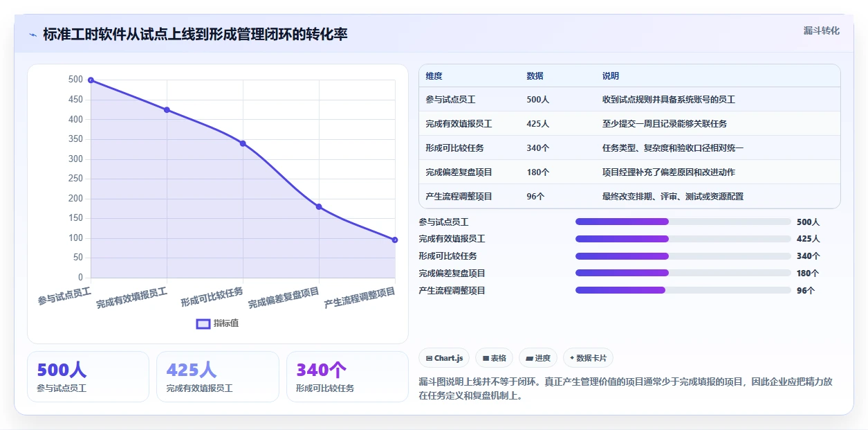Click x-axis label 参与试点员工 under chart
The height and width of the screenshot is (430, 868).
[64, 296]
